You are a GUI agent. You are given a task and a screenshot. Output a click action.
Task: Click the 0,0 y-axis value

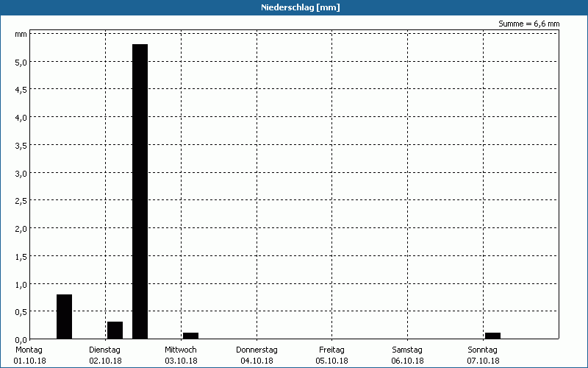[21, 340]
